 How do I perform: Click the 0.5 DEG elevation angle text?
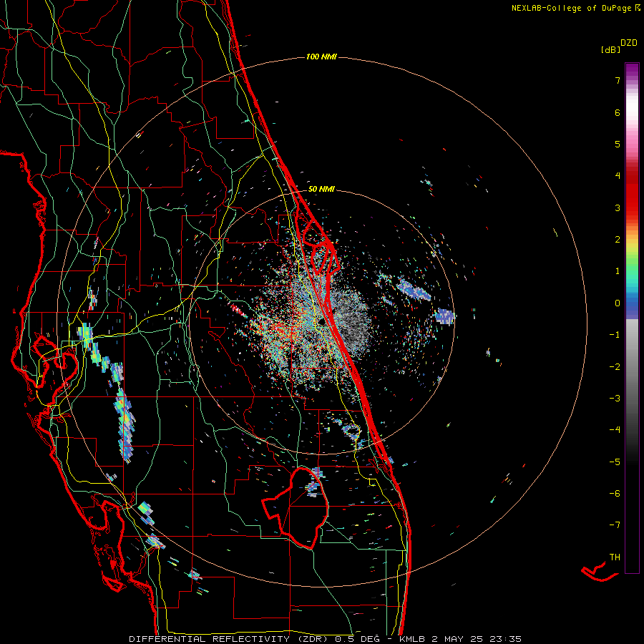pos(356,639)
